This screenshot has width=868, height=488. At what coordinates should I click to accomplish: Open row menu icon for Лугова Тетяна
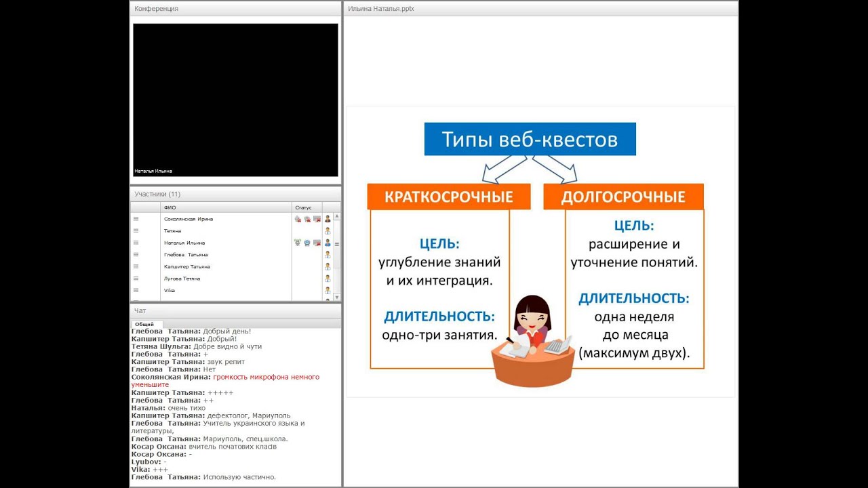pos(136,279)
